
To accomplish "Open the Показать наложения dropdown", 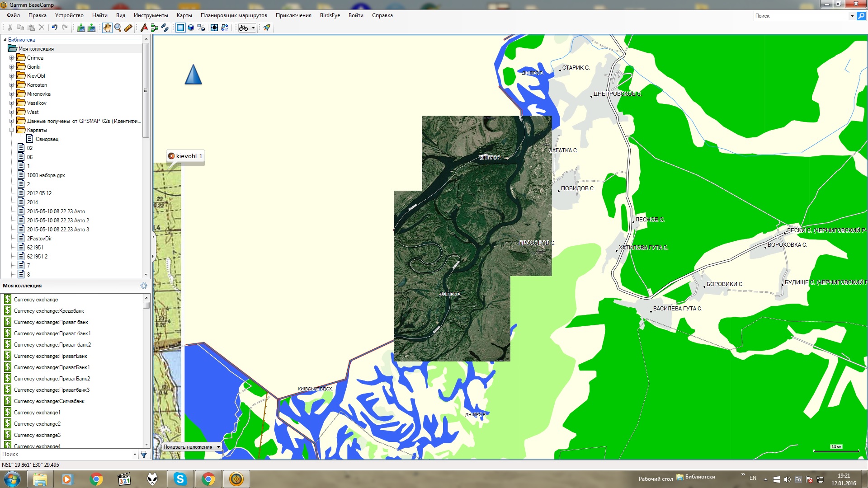I will (x=192, y=447).
